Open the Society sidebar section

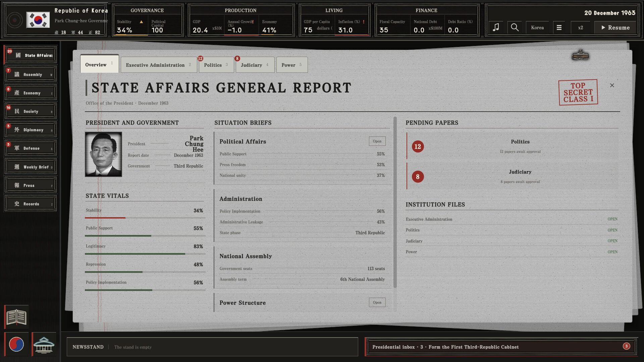pos(31,111)
